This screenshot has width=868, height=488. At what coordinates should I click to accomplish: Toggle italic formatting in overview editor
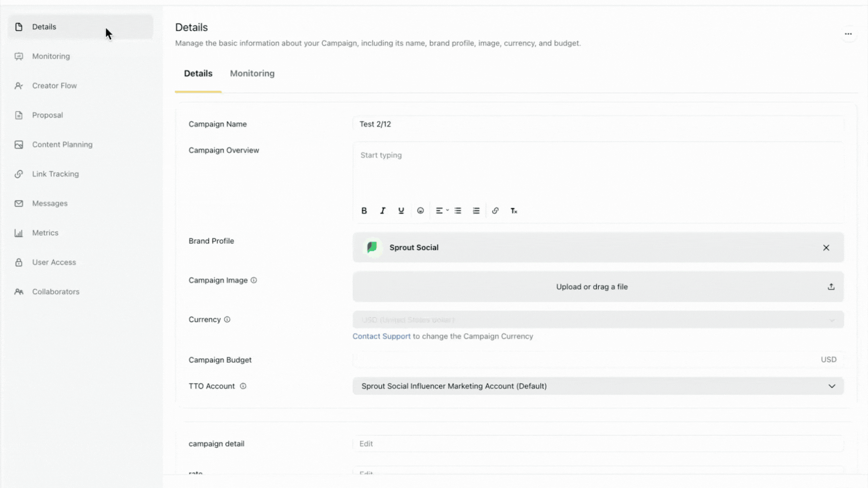coord(382,211)
